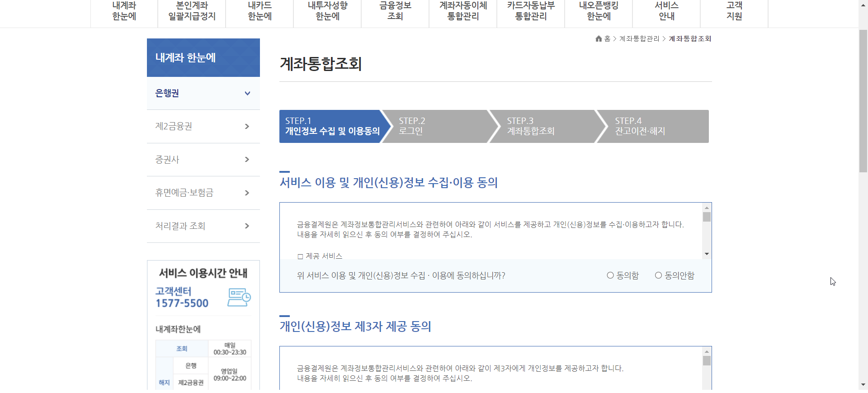The width and height of the screenshot is (868, 393).
Task: Click the 서비스 이용시간 안내 heading
Action: point(203,273)
